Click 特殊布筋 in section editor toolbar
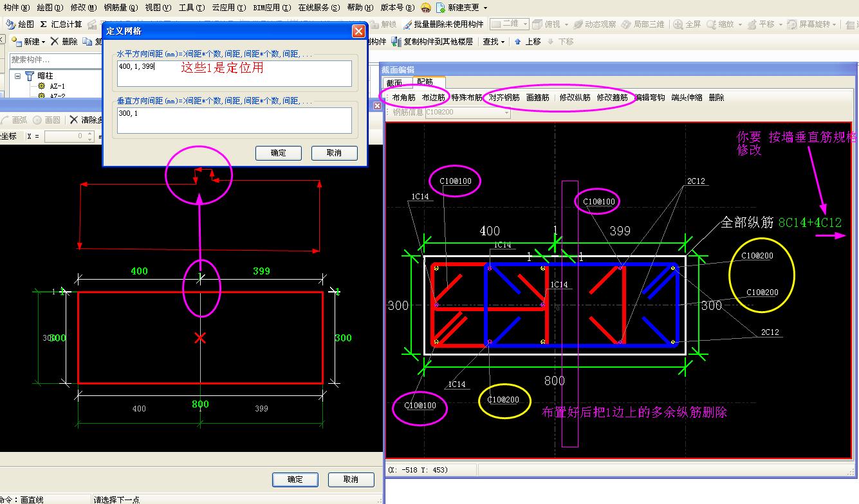 click(x=466, y=98)
